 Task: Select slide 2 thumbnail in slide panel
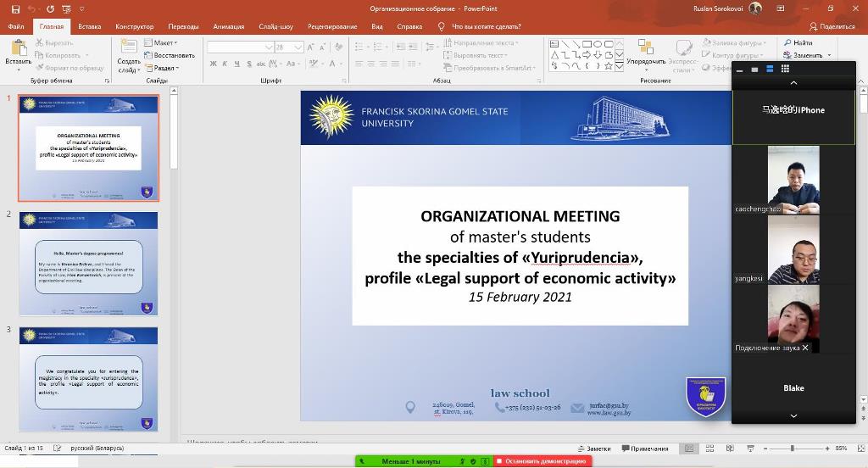click(88, 264)
